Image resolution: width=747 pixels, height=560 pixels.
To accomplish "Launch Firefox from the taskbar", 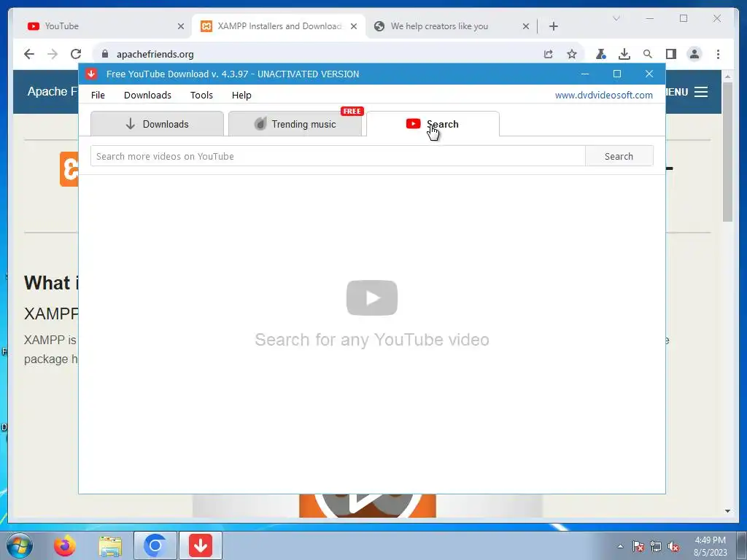I will coord(65,545).
